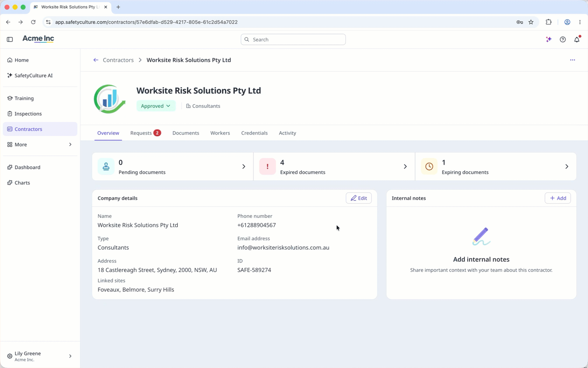The width and height of the screenshot is (588, 368).
Task: Open Inspections in the sidebar
Action: (x=40, y=114)
